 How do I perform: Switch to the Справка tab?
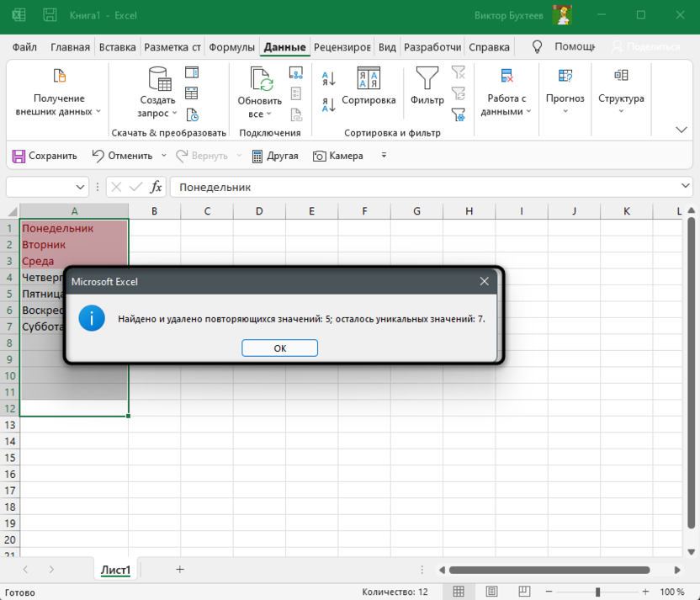(489, 47)
